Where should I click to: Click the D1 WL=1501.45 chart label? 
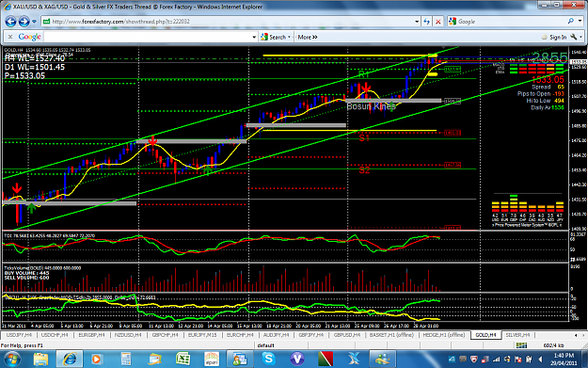[x=35, y=67]
